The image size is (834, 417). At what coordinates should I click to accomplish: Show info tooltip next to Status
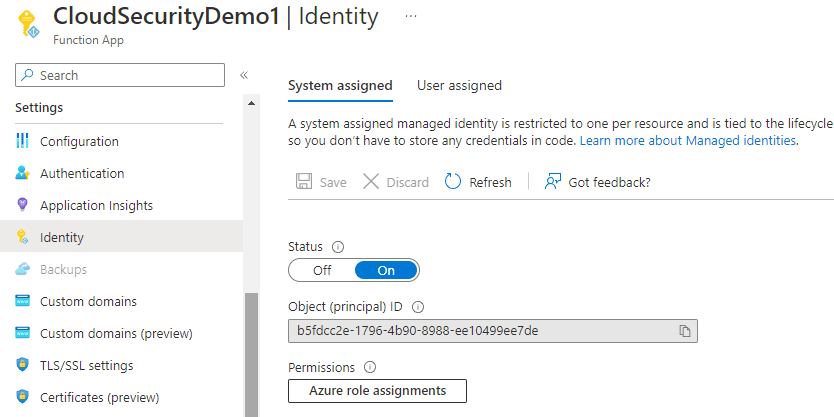338,247
